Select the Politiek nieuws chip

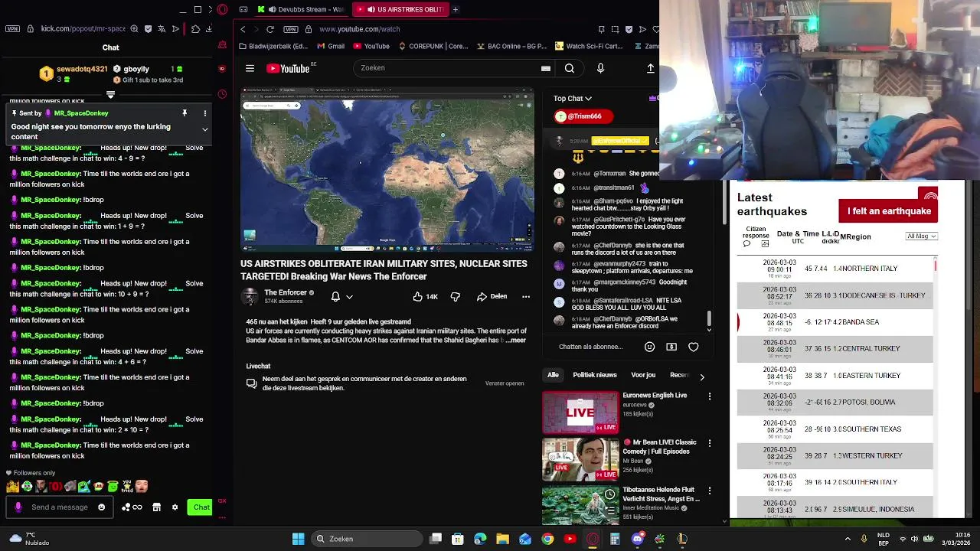tap(595, 375)
